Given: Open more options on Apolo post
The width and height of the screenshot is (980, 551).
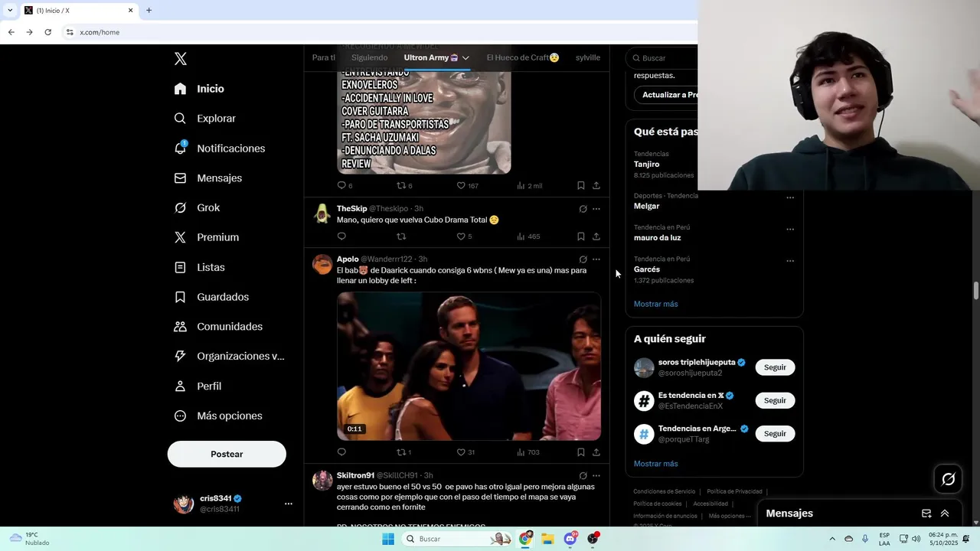Looking at the screenshot, I should [596, 259].
